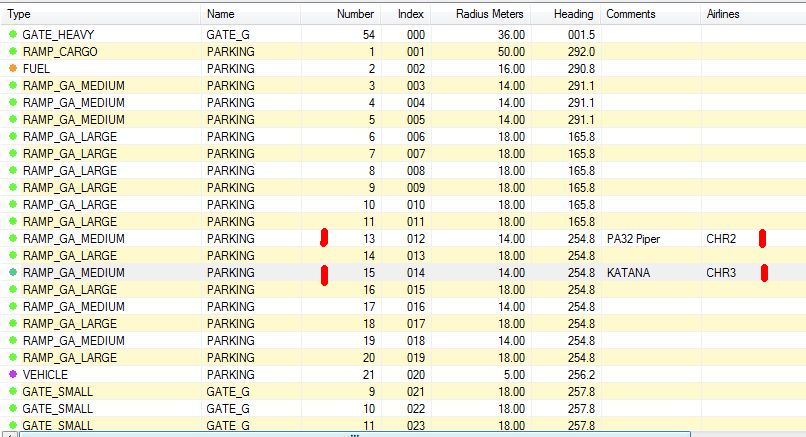Sort by the Radius Meters column header
Viewport: 806px width, 437px height.
click(481, 14)
